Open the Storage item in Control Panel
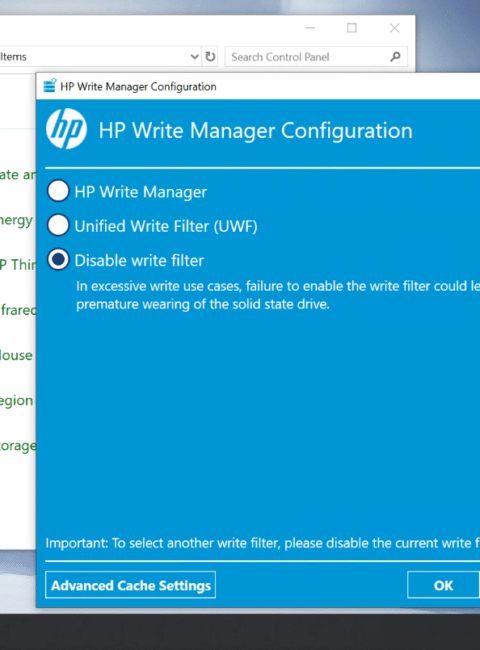This screenshot has height=650, width=480. click(x=18, y=446)
